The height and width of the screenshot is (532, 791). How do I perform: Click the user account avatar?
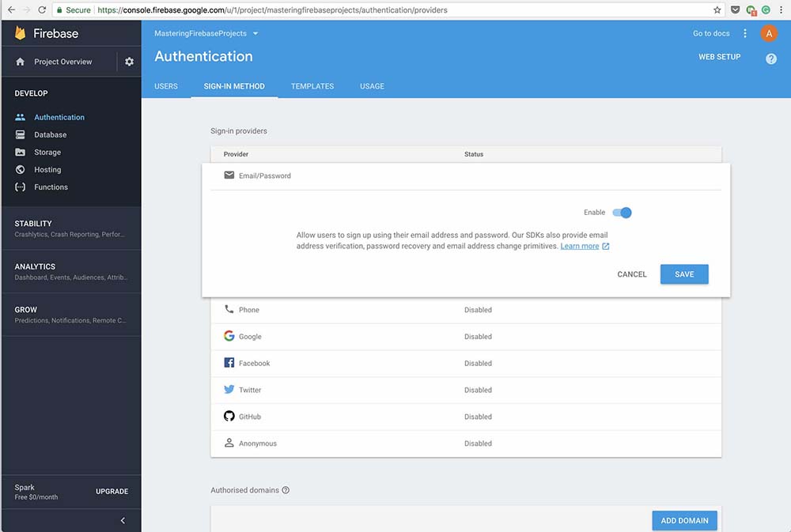pos(769,33)
